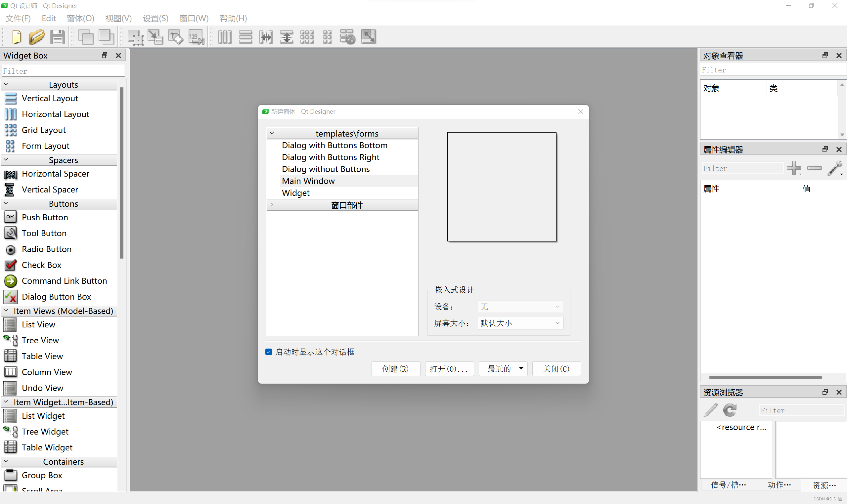Click the Vertical Layout icon in widget box
Viewport: 847px width, 504px height.
(x=11, y=99)
